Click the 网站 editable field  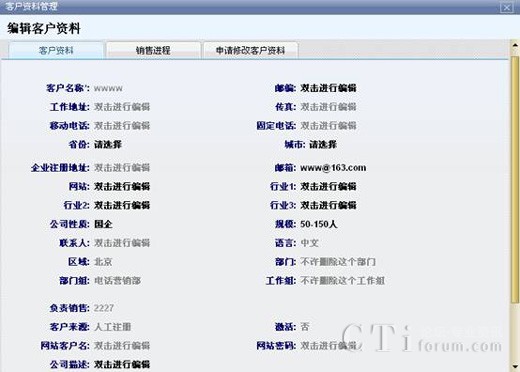[122, 186]
